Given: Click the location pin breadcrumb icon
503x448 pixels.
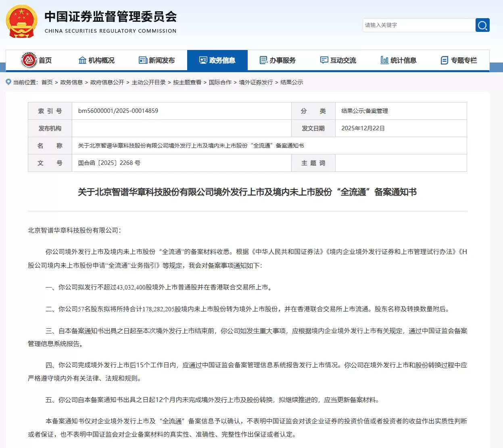Looking at the screenshot, I should coord(8,82).
